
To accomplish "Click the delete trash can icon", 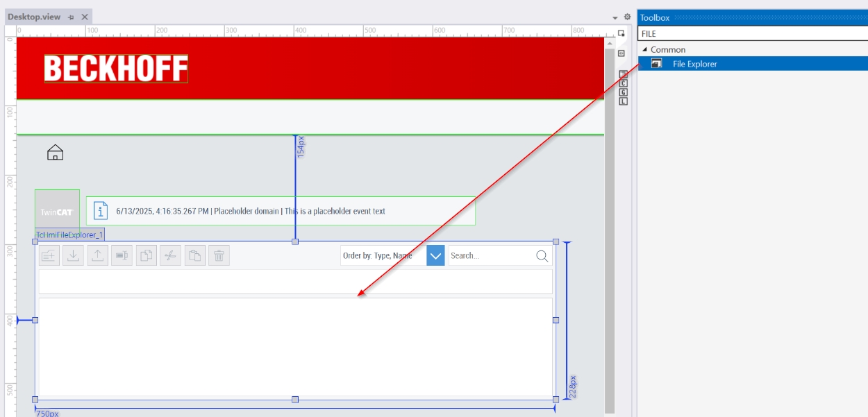I will tap(219, 255).
